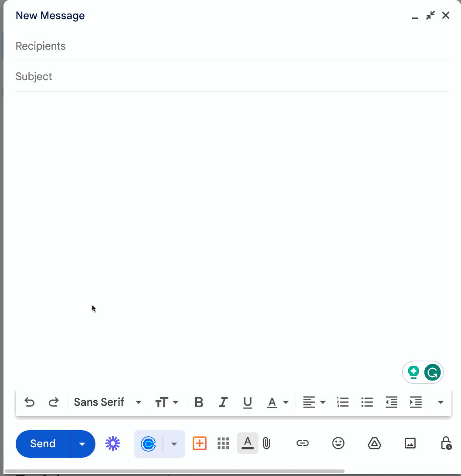The width and height of the screenshot is (461, 476).
Task: Insert a hyperlink
Action: (x=302, y=443)
